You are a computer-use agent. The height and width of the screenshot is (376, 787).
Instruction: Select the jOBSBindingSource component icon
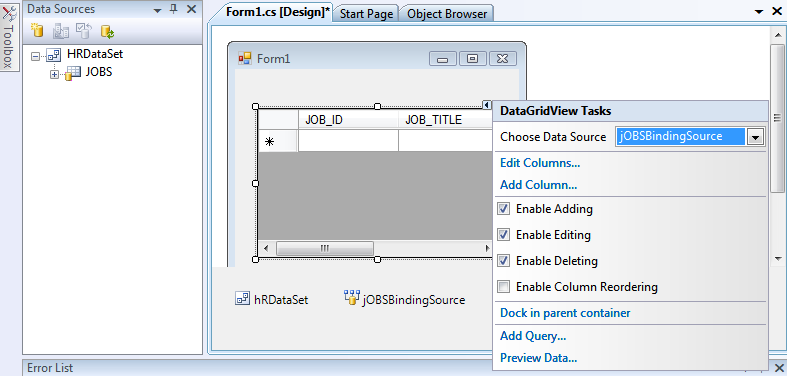[352, 298]
